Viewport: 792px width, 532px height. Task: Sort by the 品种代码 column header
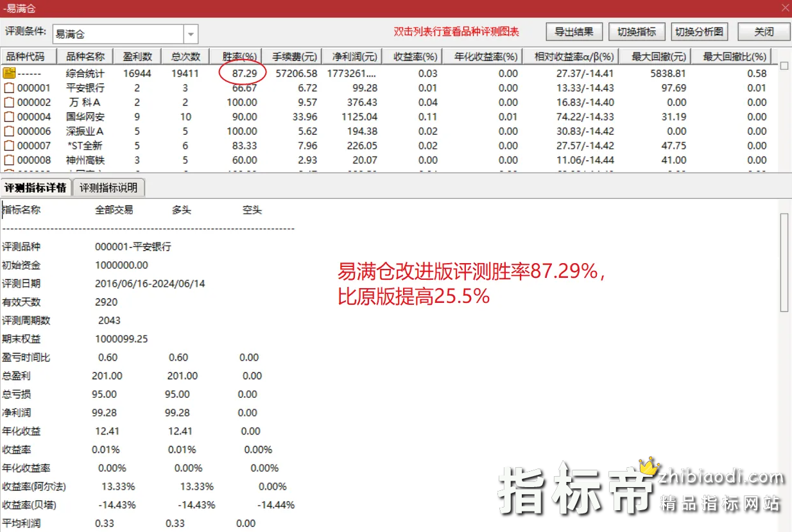(29, 56)
